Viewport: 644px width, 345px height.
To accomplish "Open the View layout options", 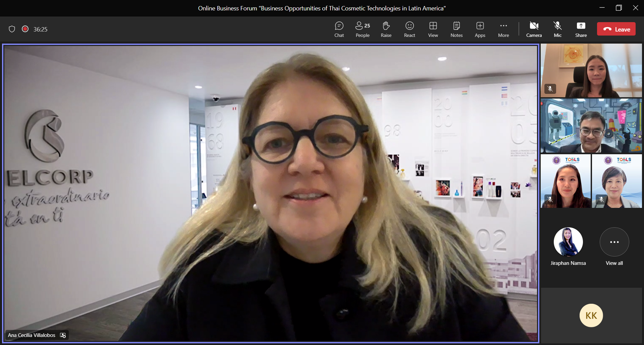I will [x=433, y=29].
